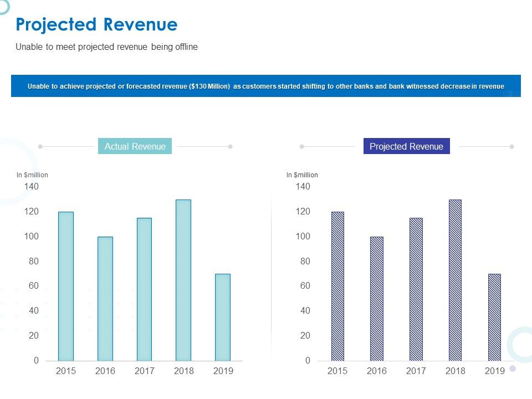Select the '2018' label under the Projected Revenue chart
The width and height of the screenshot is (532, 399).
(x=456, y=371)
